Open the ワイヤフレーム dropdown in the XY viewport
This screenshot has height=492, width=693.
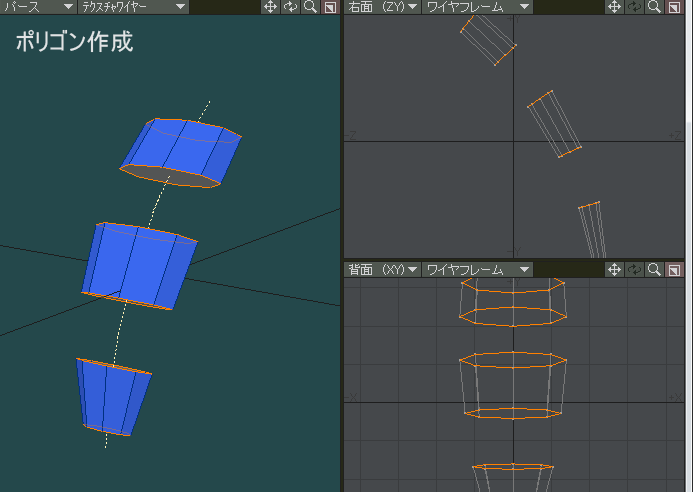[x=477, y=269]
